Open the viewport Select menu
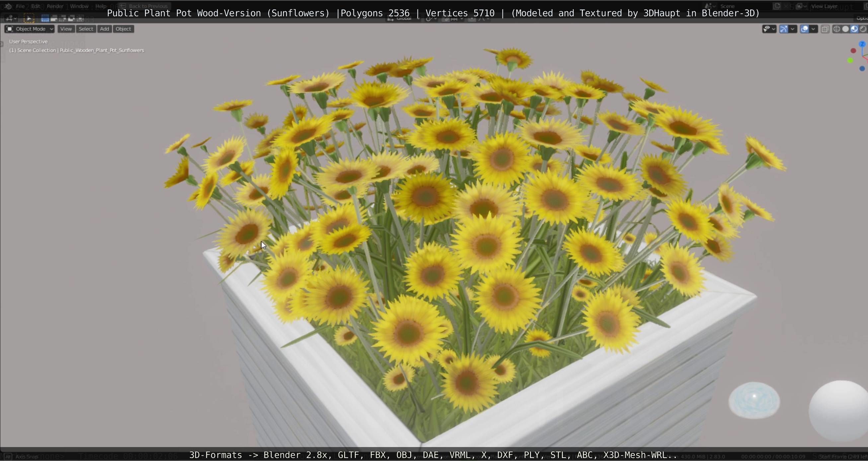The image size is (868, 461). click(x=86, y=29)
